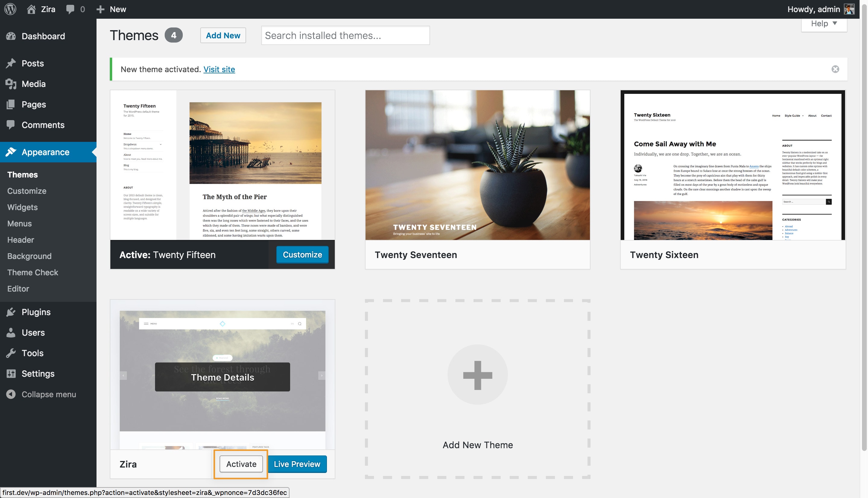Select Themes in Appearance submenu

pos(23,175)
